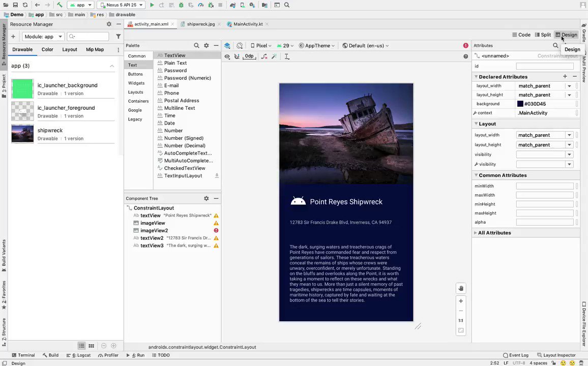Click the Infer Constraints magic wand icon
The width and height of the screenshot is (588, 366).
(x=274, y=56)
